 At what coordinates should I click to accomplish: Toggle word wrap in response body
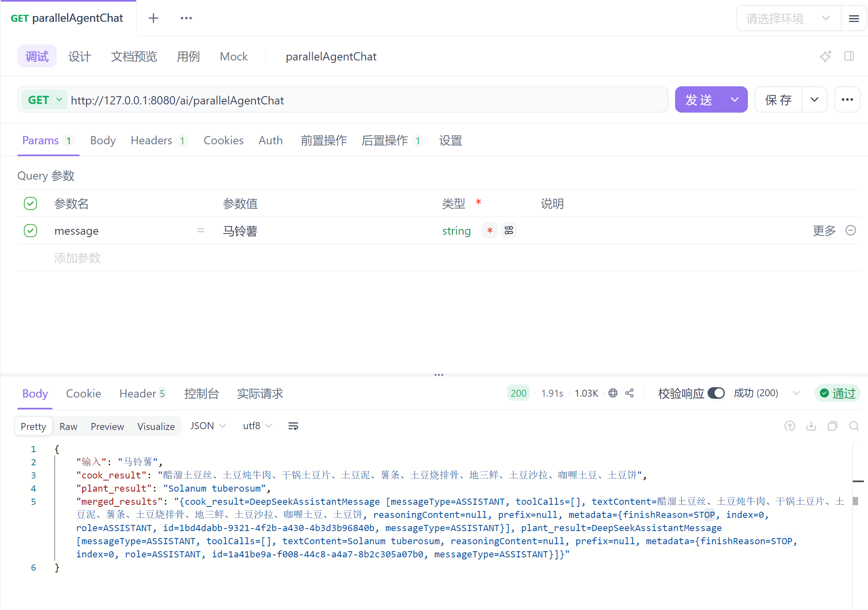click(293, 426)
